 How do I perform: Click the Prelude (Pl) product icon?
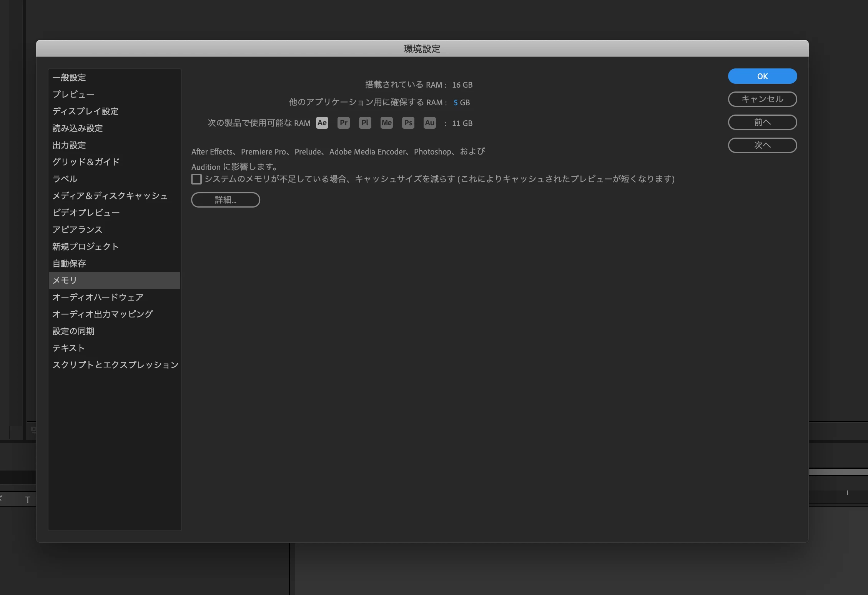365,123
